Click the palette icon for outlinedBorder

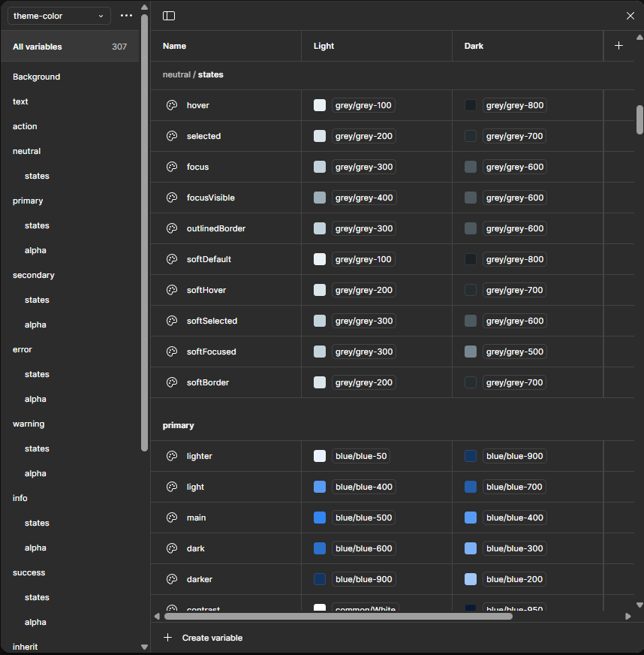pyautogui.click(x=172, y=228)
